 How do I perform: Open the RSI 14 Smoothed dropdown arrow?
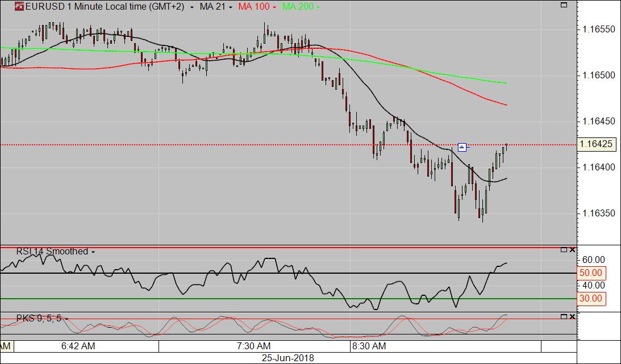pyautogui.click(x=93, y=252)
